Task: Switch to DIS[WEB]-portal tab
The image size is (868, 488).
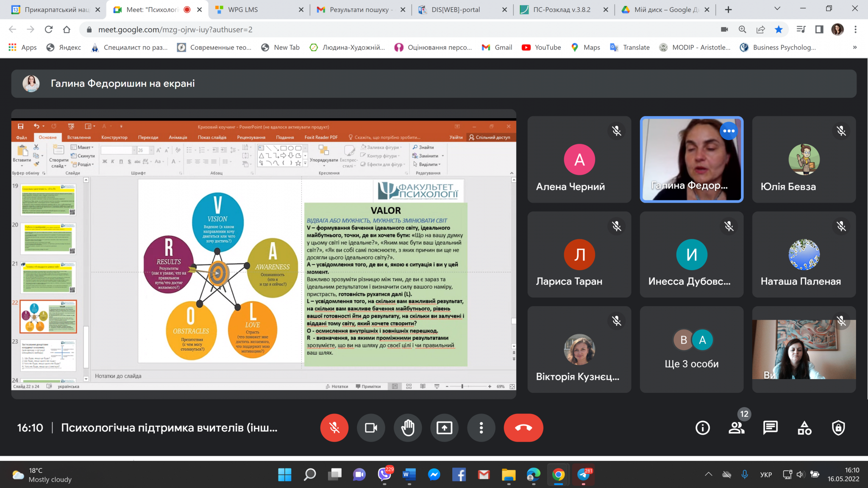Action: coord(456,9)
